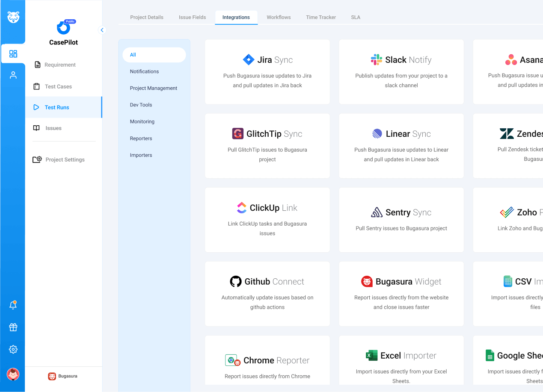Click the Requirement document icon

tap(38, 65)
